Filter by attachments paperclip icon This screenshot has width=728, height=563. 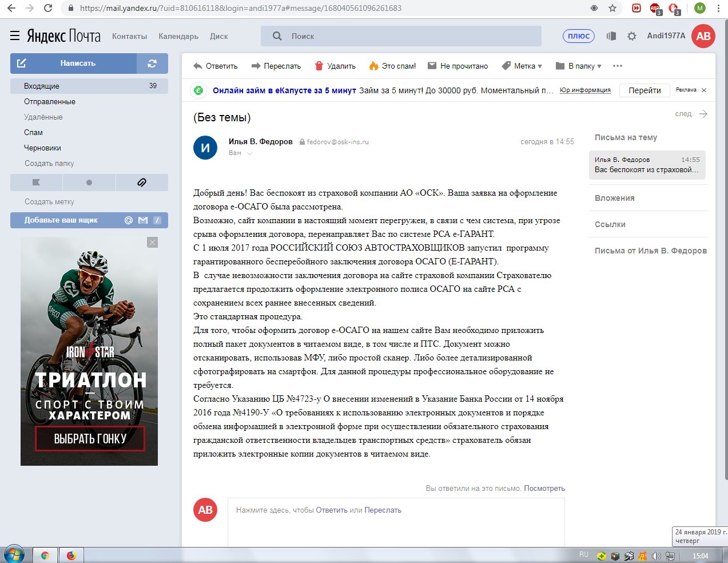(142, 183)
